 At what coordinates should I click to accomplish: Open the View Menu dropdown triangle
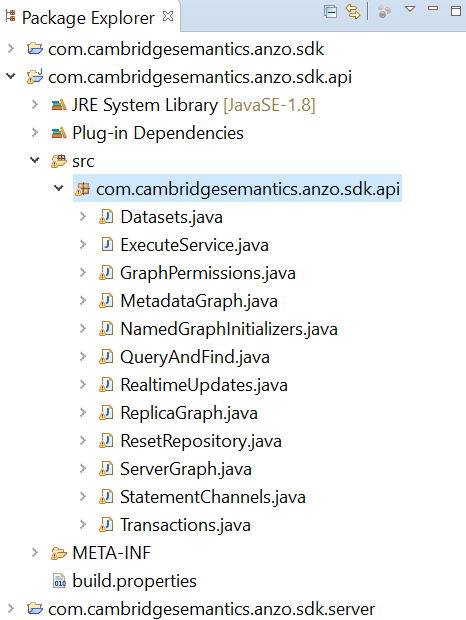(x=410, y=9)
